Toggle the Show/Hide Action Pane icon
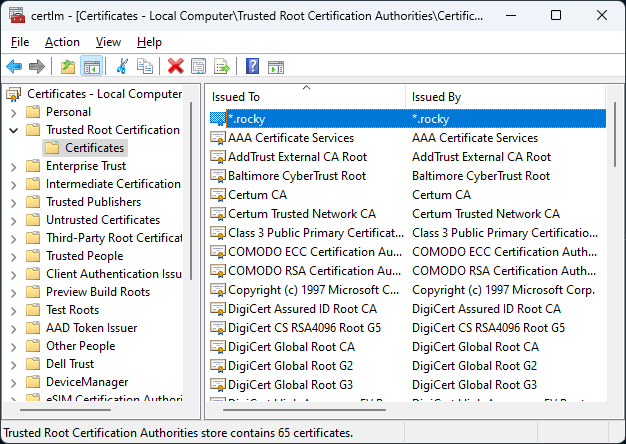 (275, 67)
